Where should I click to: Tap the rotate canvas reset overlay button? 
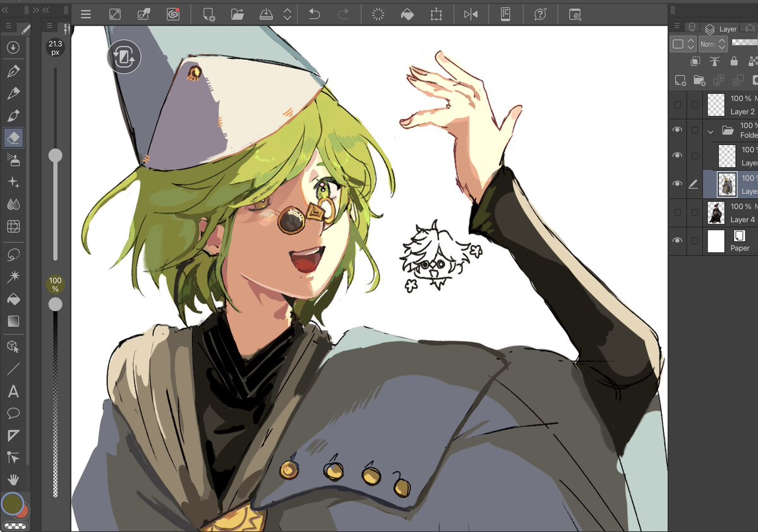click(124, 58)
